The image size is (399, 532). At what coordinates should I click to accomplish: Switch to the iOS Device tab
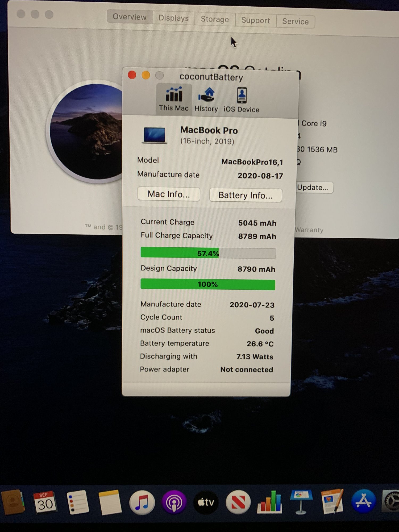coord(241,100)
